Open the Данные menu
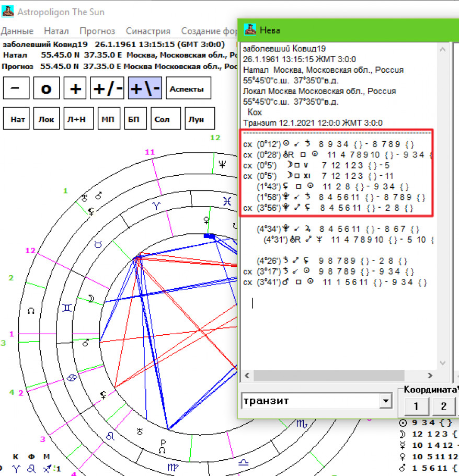This screenshot has height=476, width=459. 17,31
